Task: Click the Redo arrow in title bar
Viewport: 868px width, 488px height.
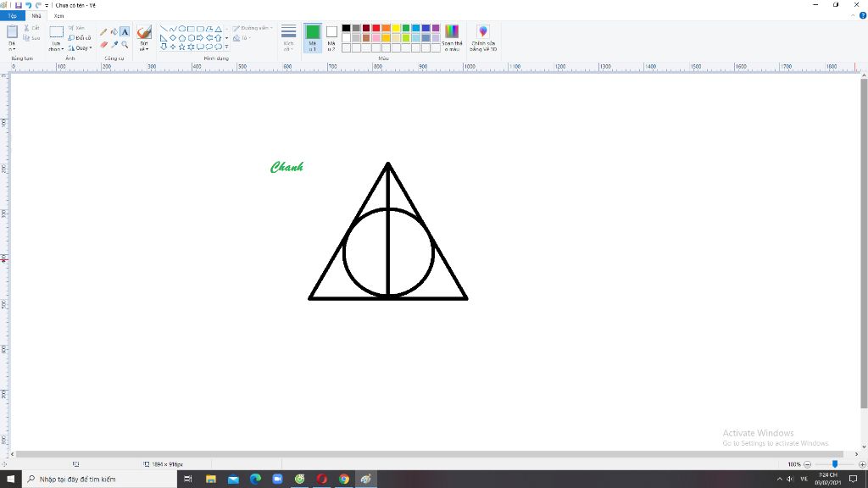Action: pos(38,5)
